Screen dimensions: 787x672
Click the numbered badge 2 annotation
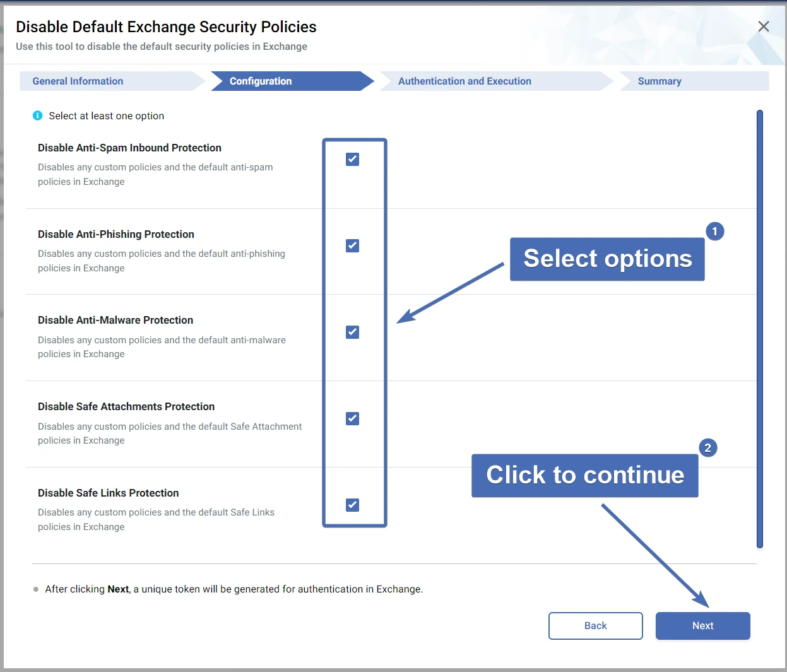[x=707, y=448]
